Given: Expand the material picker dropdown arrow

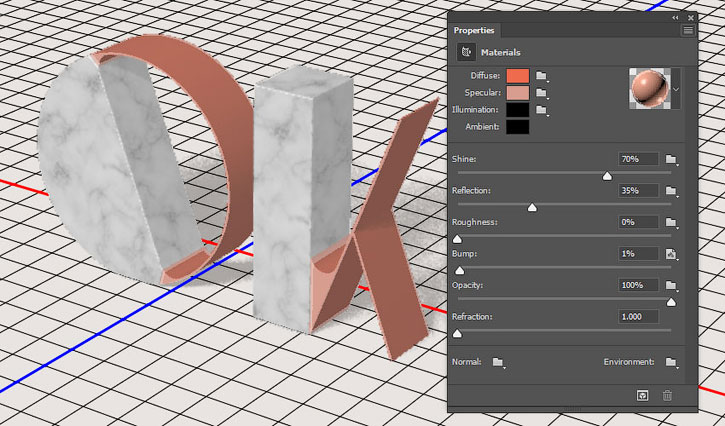Looking at the screenshot, I should [676, 89].
